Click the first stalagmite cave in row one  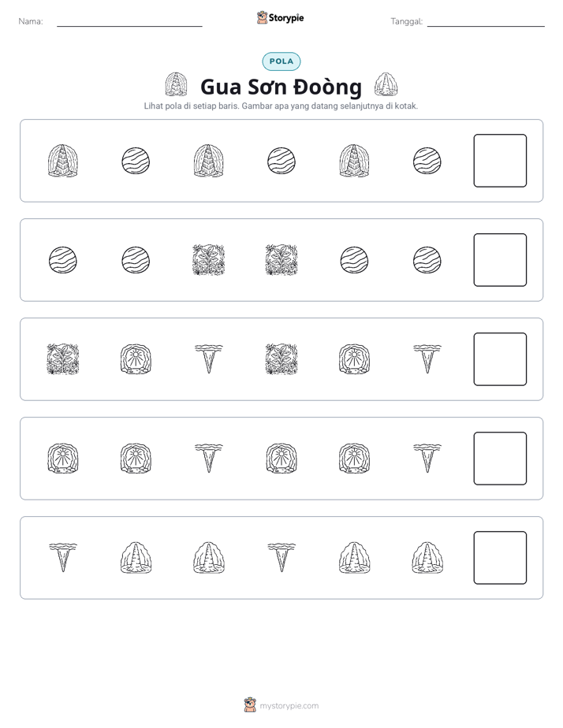pyautogui.click(x=63, y=161)
